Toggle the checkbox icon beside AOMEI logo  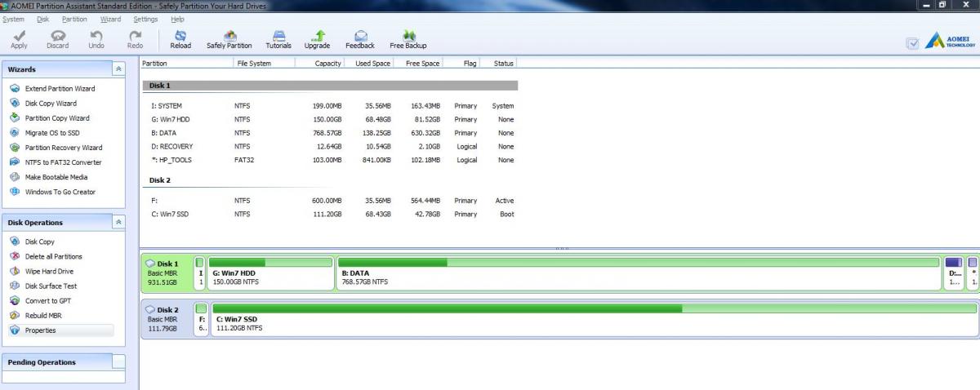pos(913,43)
